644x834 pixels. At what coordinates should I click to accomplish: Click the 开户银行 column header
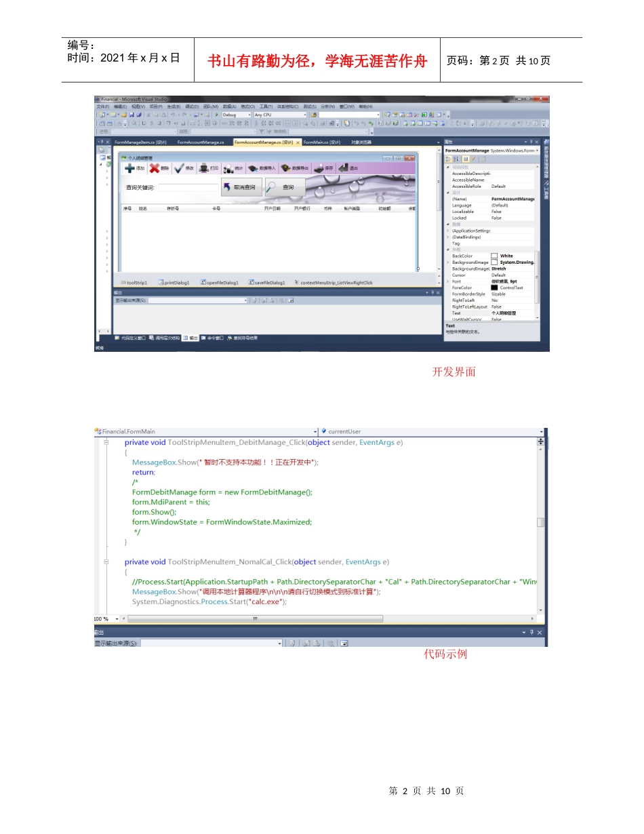pos(302,209)
